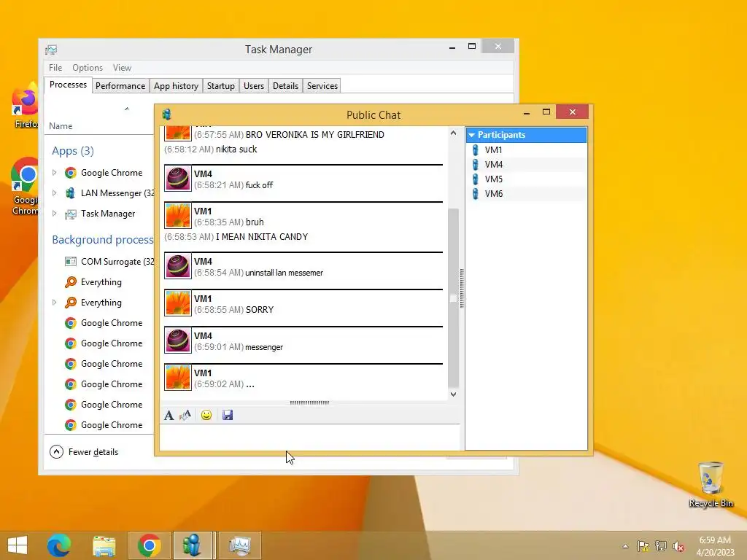The width and height of the screenshot is (747, 560).
Task: Click the chat scroll down arrow
Action: [x=454, y=394]
